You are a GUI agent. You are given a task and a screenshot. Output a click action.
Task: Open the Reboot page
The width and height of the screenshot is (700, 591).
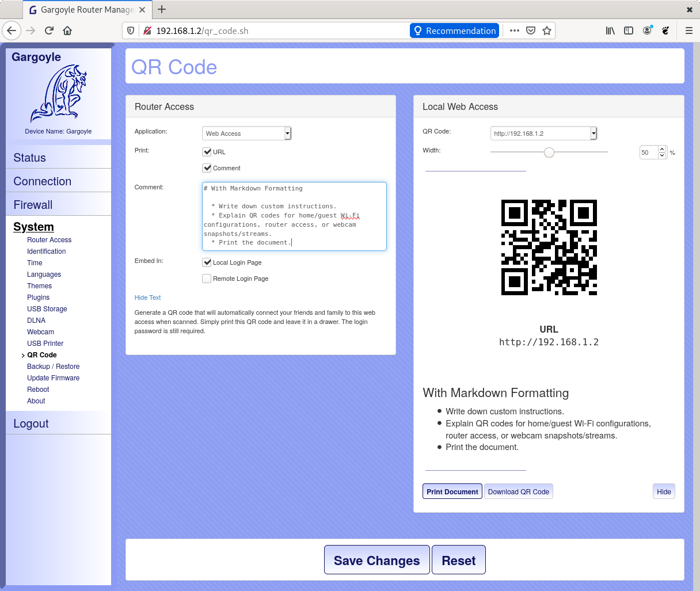[38, 390]
